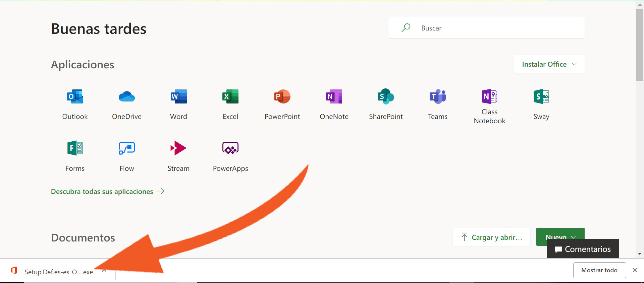
Task: Close the downloads bar
Action: pos(635,270)
